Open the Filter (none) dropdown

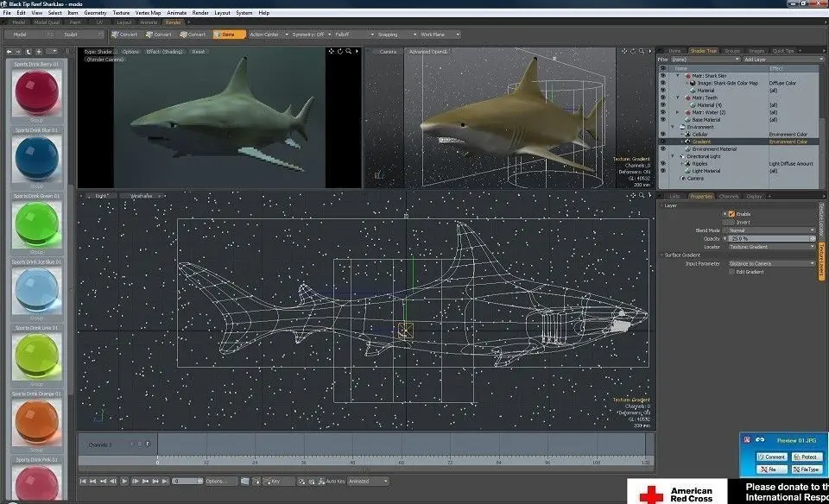[706, 60]
